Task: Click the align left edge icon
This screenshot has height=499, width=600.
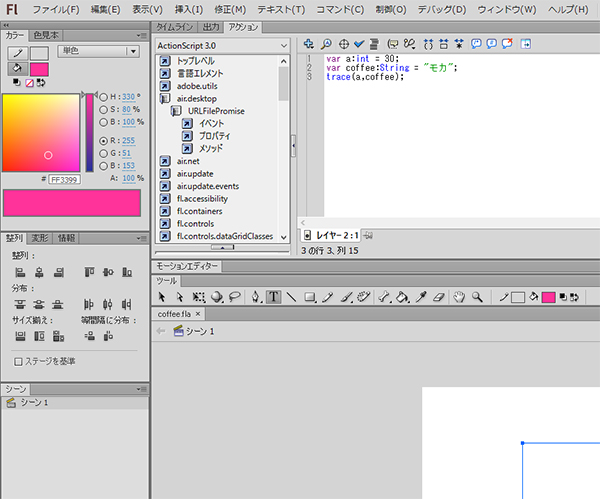Action: (x=20, y=272)
